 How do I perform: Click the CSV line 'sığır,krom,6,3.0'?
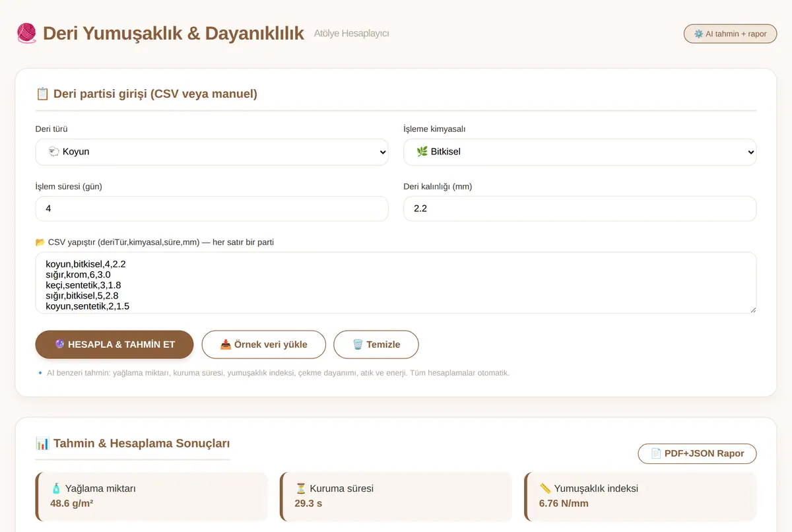pos(78,275)
